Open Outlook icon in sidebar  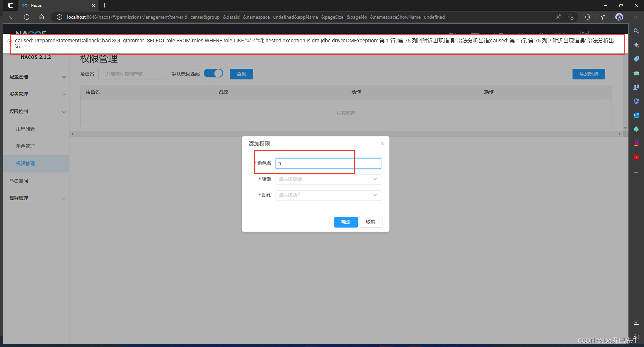pyautogui.click(x=636, y=115)
